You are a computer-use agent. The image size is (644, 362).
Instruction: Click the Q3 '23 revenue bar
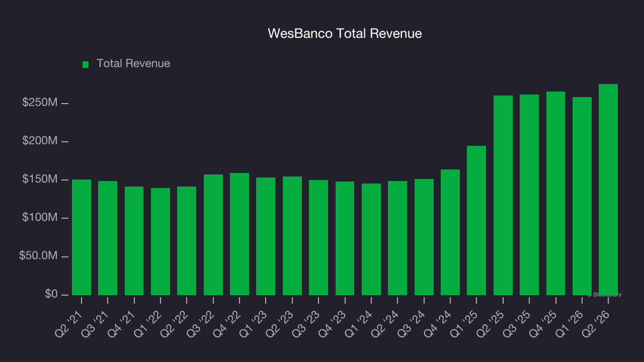pos(318,237)
